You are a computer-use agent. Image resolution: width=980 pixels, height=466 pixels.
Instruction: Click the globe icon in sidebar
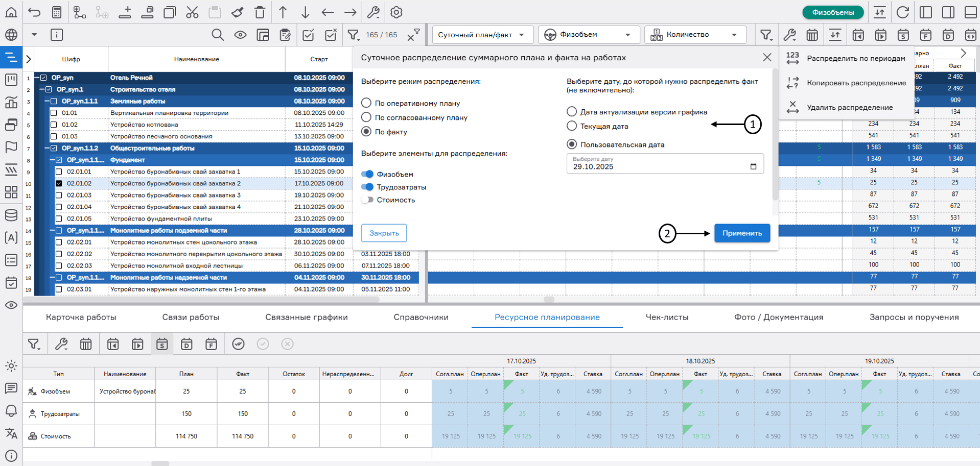click(x=11, y=35)
